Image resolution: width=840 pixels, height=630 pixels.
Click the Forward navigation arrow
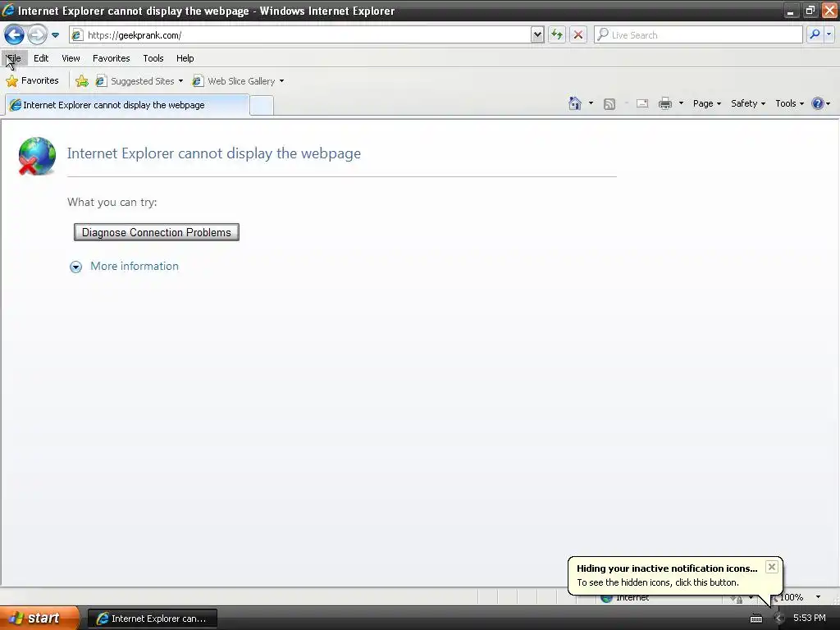(x=37, y=35)
